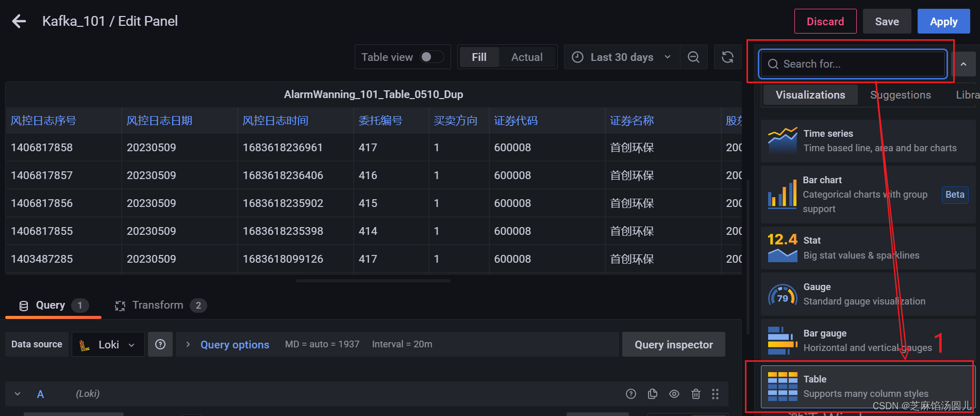Click the Time series visualization icon
Image resolution: width=980 pixels, height=416 pixels.
(x=783, y=141)
